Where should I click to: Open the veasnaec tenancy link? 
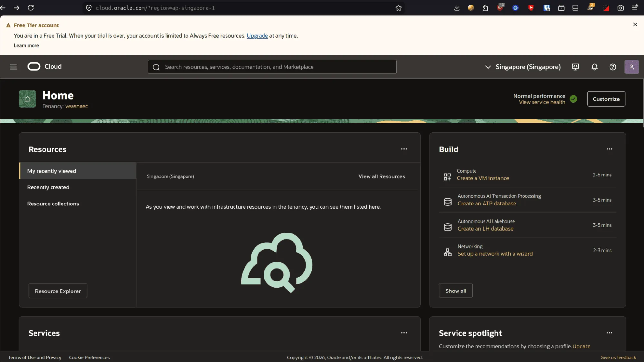tap(76, 106)
